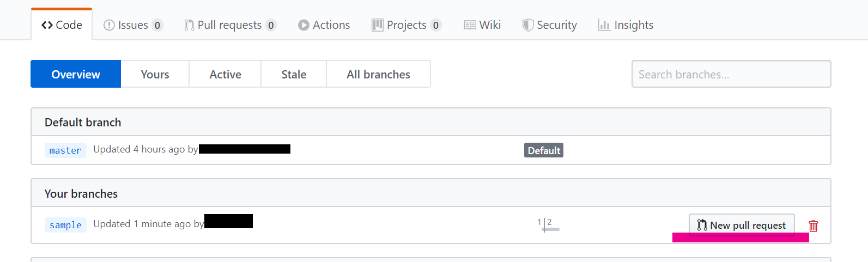Switch to the Yours branches filter

155,74
